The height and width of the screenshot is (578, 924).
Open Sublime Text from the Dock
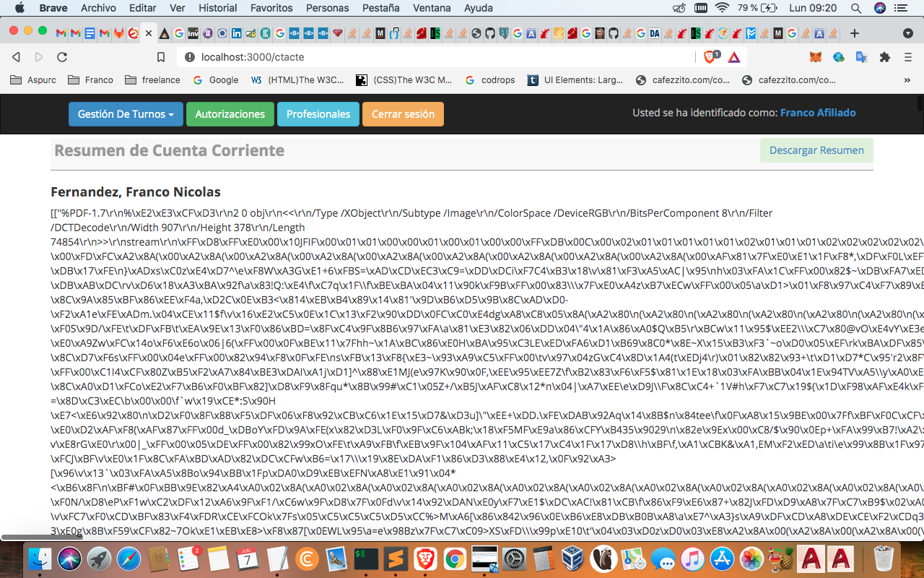coord(396,559)
